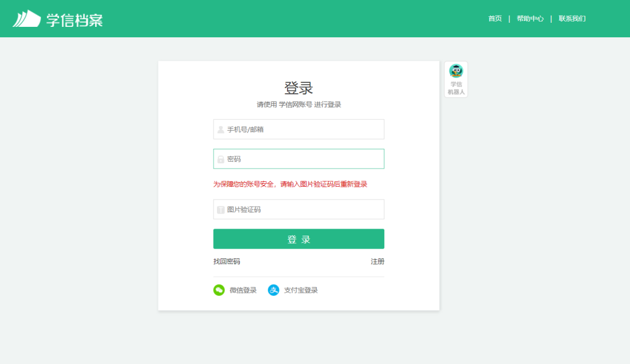Click the 支付宝登录 text label
The image size is (630, 364).
(x=301, y=289)
